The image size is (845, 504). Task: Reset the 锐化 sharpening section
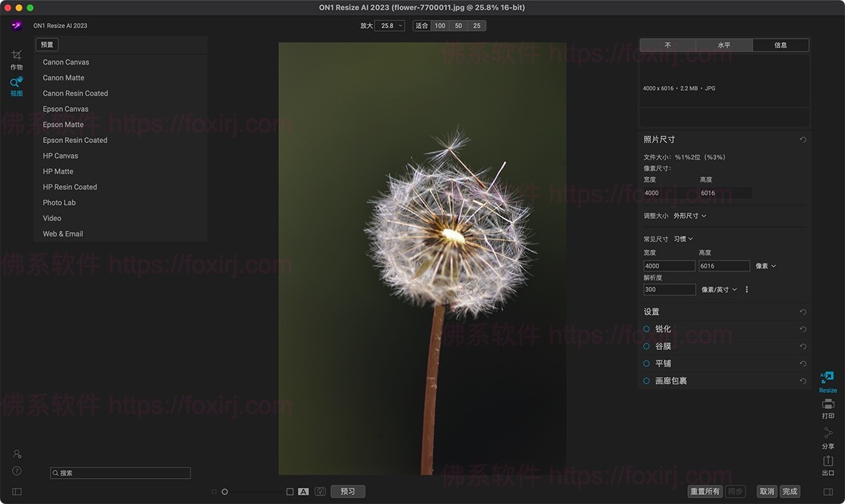[x=803, y=329]
